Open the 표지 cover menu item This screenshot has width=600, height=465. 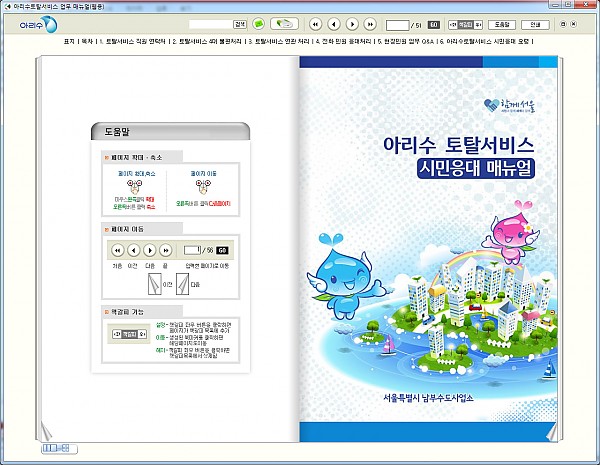click(69, 41)
